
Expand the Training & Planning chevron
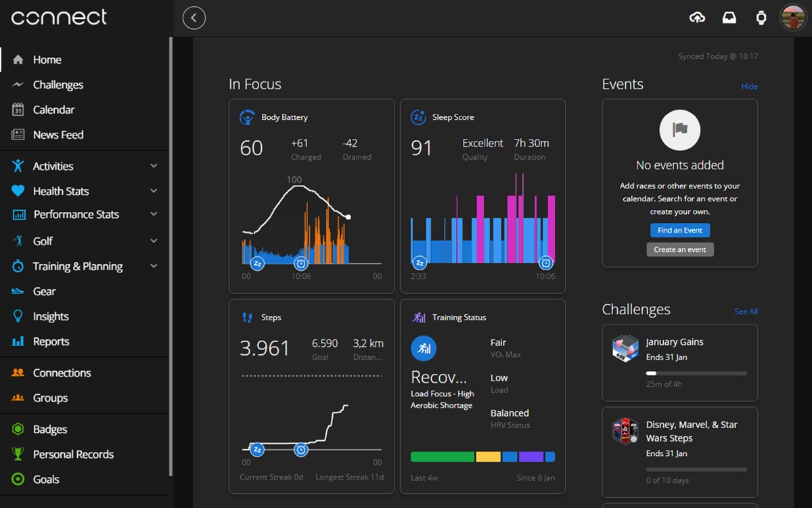[x=154, y=266]
